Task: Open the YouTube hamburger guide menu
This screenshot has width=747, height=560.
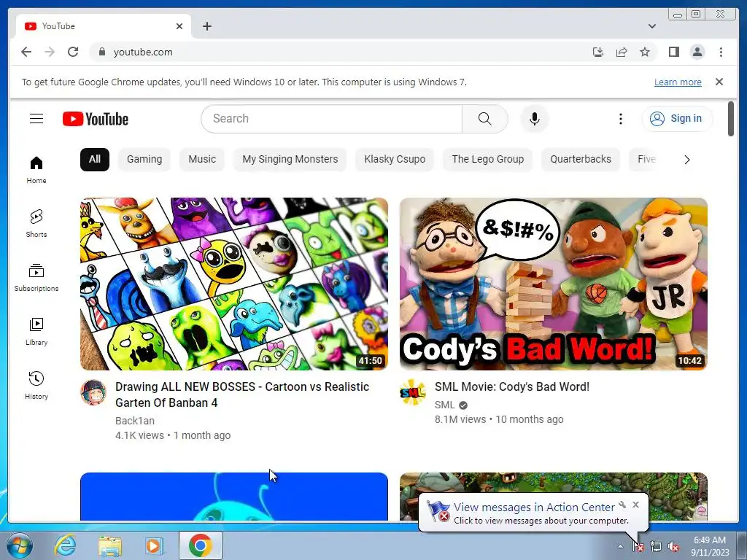Action: [36, 119]
